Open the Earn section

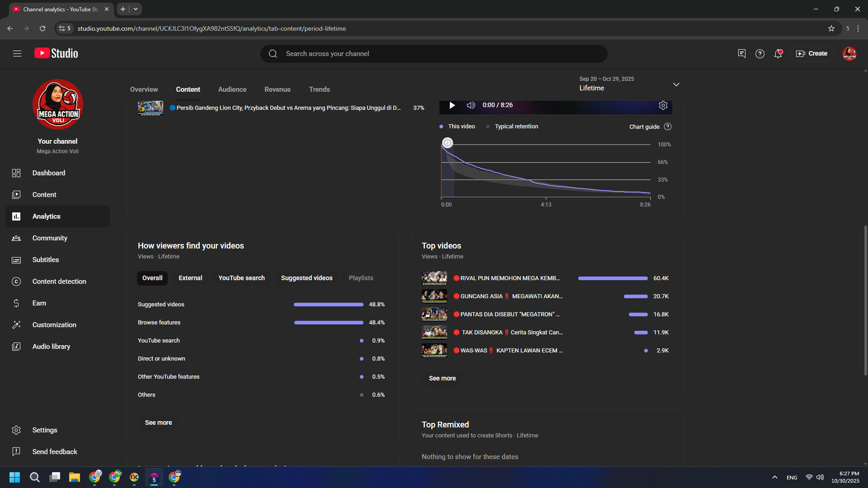tap(58, 303)
